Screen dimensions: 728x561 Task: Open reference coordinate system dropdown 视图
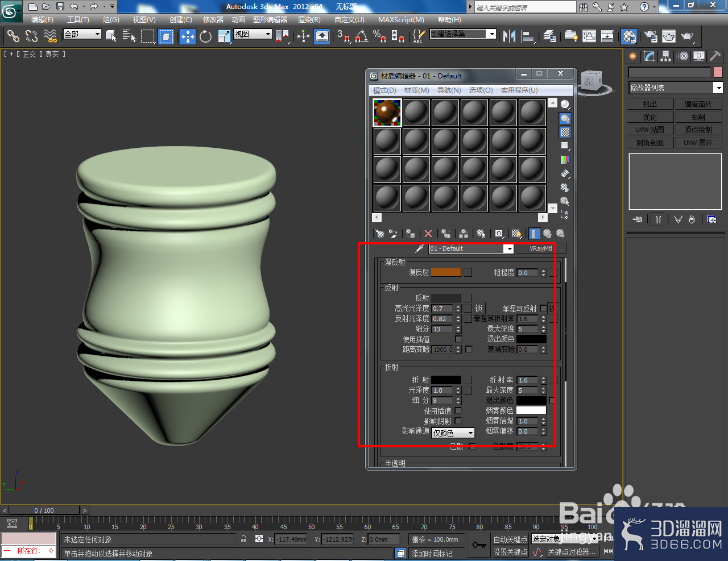click(253, 34)
